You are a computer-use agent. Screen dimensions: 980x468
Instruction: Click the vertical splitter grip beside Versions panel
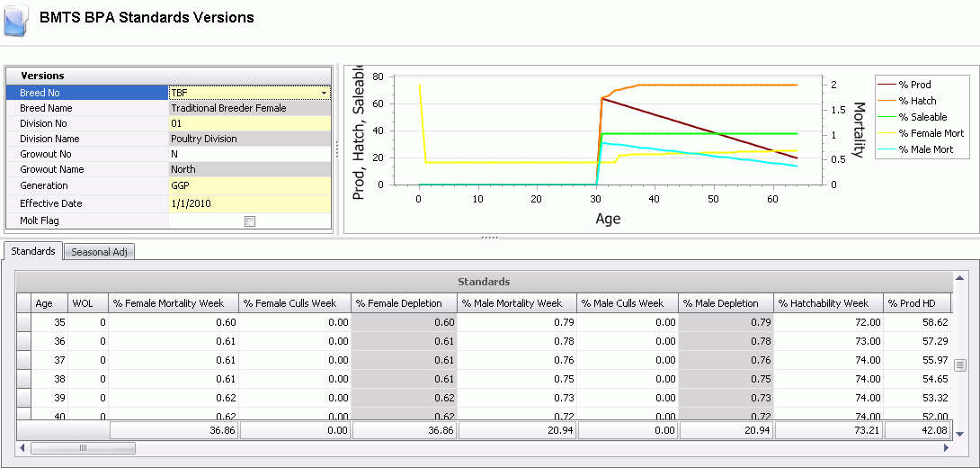coord(337,153)
